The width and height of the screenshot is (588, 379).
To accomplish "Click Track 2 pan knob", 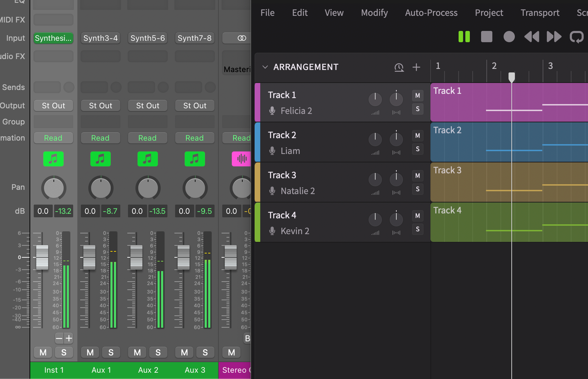I will point(396,139).
